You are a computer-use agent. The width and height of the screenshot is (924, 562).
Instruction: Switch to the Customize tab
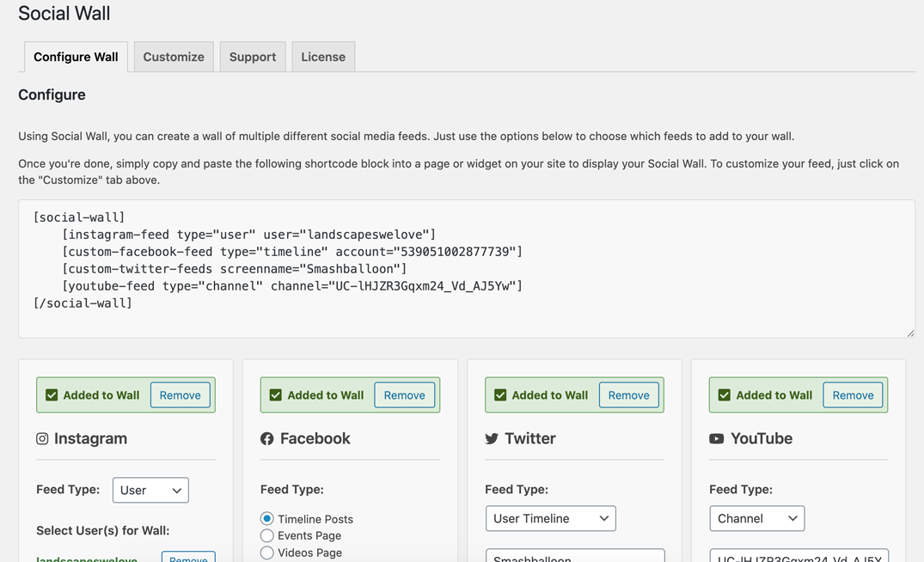click(x=173, y=56)
